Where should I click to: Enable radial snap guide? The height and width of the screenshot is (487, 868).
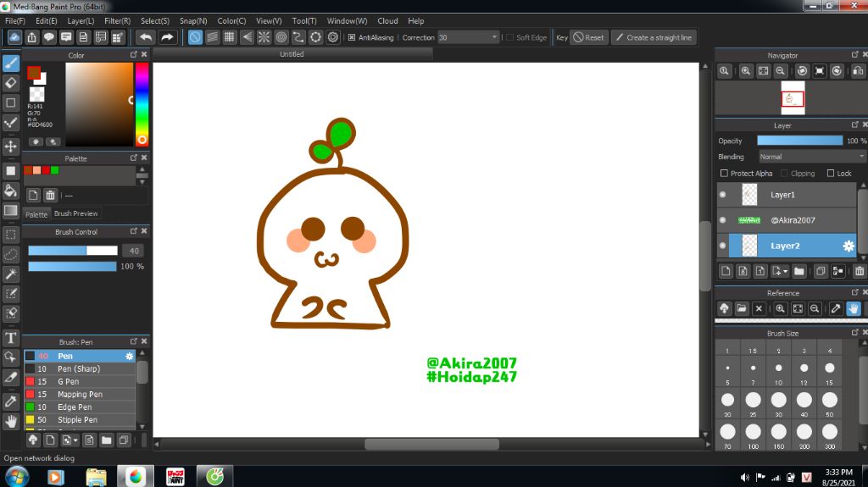[x=264, y=37]
